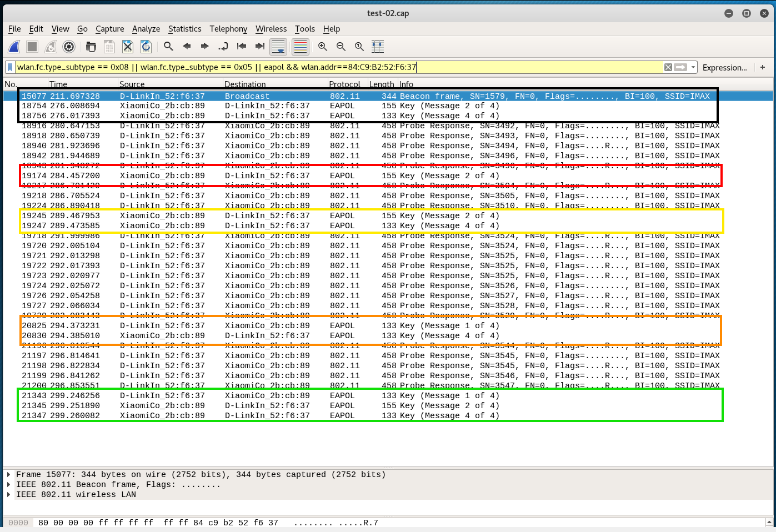Image resolution: width=776 pixels, height=532 pixels.
Task: Close the current capture file
Action: (x=128, y=47)
